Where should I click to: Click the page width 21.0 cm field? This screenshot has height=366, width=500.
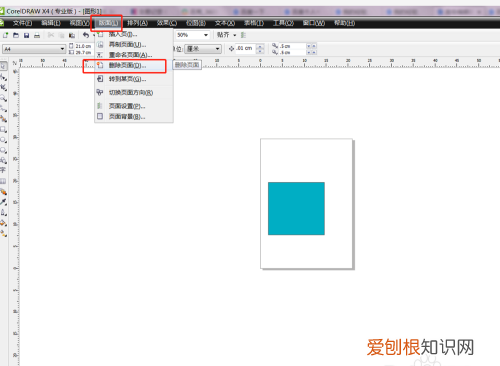tap(83, 46)
